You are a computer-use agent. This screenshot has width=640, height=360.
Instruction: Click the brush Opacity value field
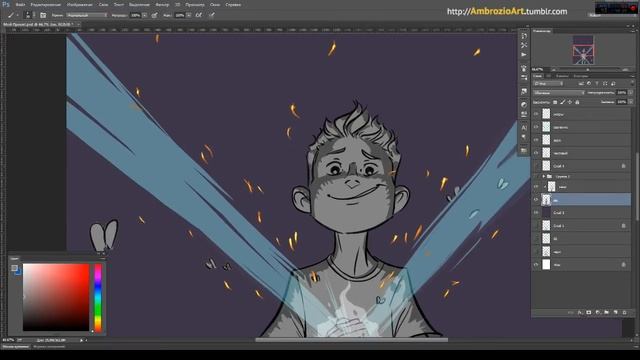[x=136, y=15]
